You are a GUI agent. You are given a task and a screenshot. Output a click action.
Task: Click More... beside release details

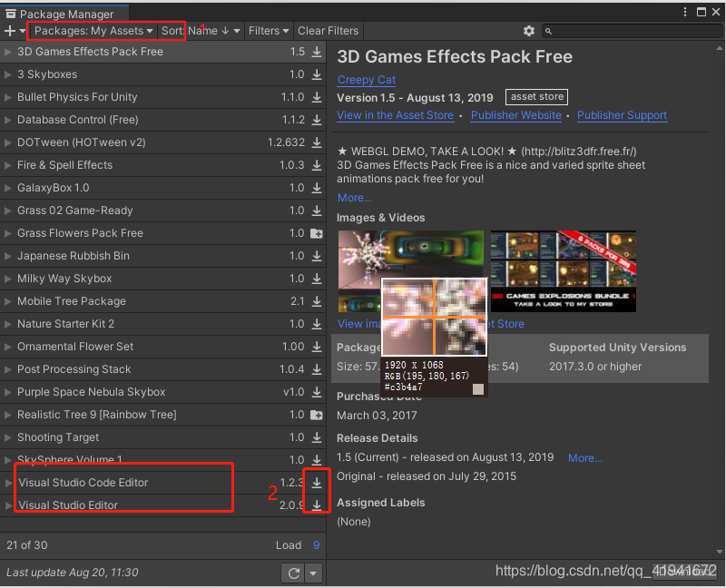pos(585,458)
